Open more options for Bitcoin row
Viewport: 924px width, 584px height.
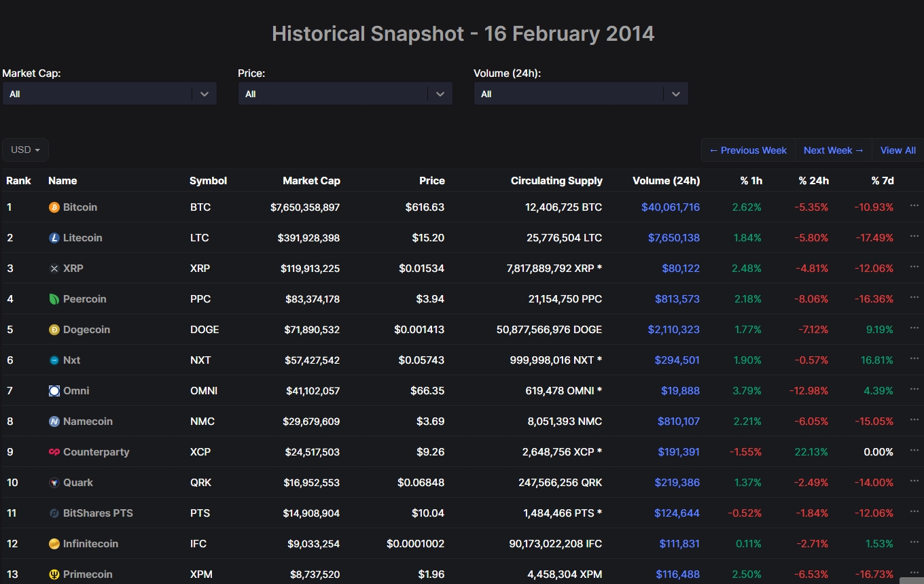[x=914, y=205]
